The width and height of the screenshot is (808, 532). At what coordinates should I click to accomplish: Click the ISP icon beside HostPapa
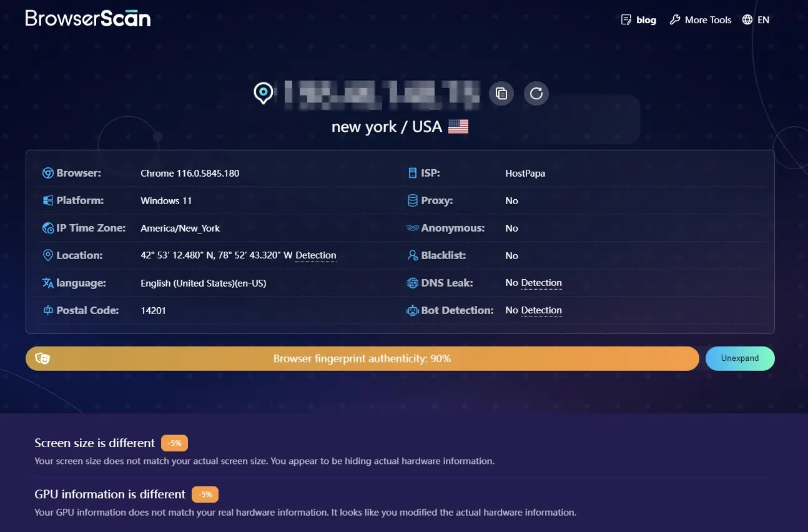413,173
